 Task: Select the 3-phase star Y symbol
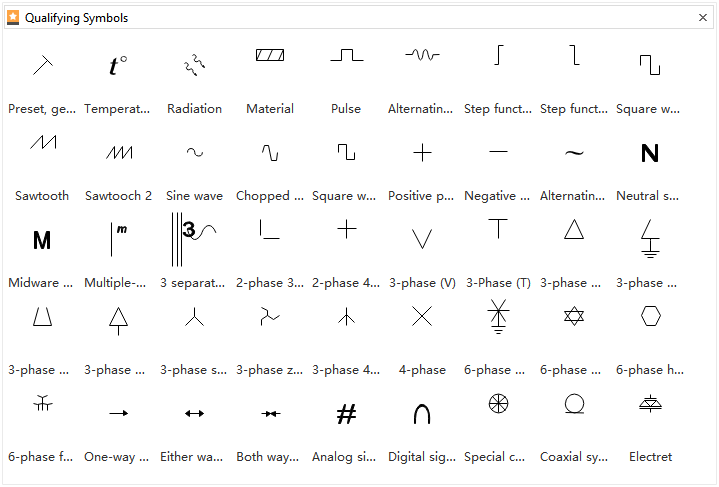pyautogui.click(x=194, y=316)
